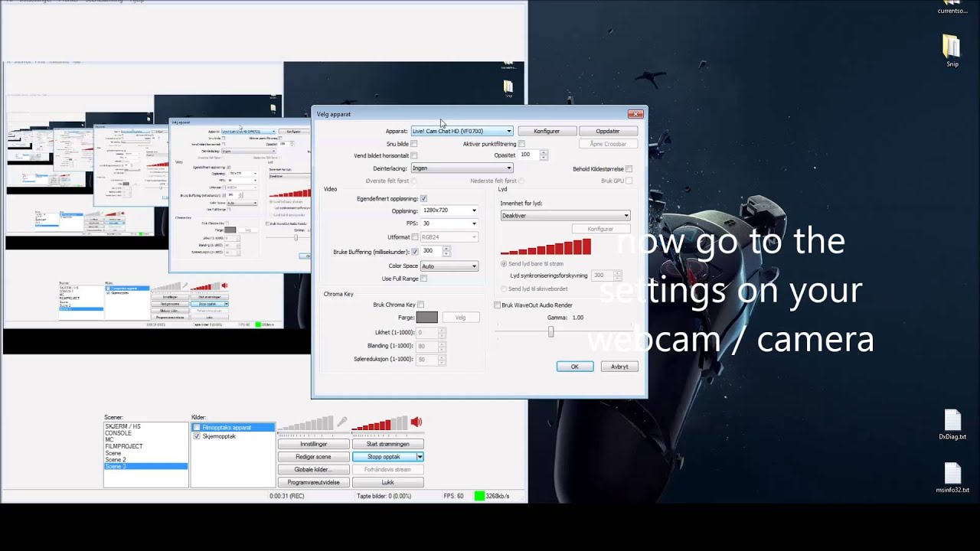This screenshot has width=980, height=551.
Task: Open Globale kilder
Action: [x=313, y=470]
